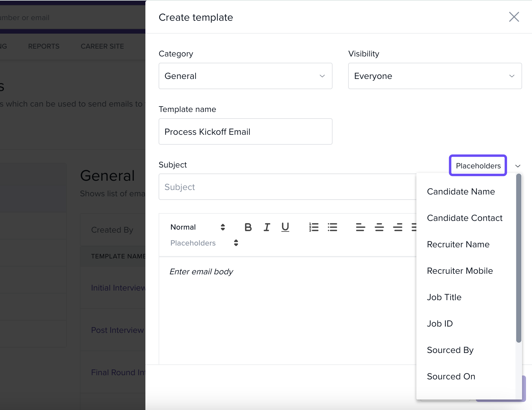Pick the Job Title placeholder
The image size is (532, 410).
(x=444, y=297)
